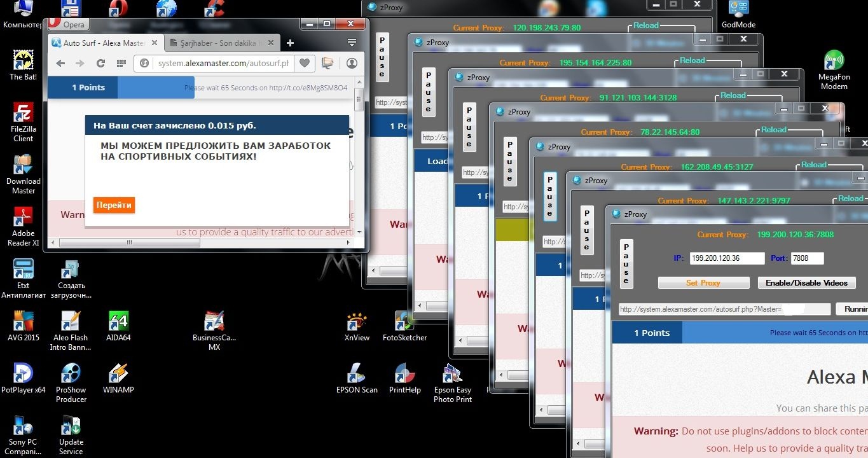
Task: Reload the page in Opera
Action: tap(100, 63)
